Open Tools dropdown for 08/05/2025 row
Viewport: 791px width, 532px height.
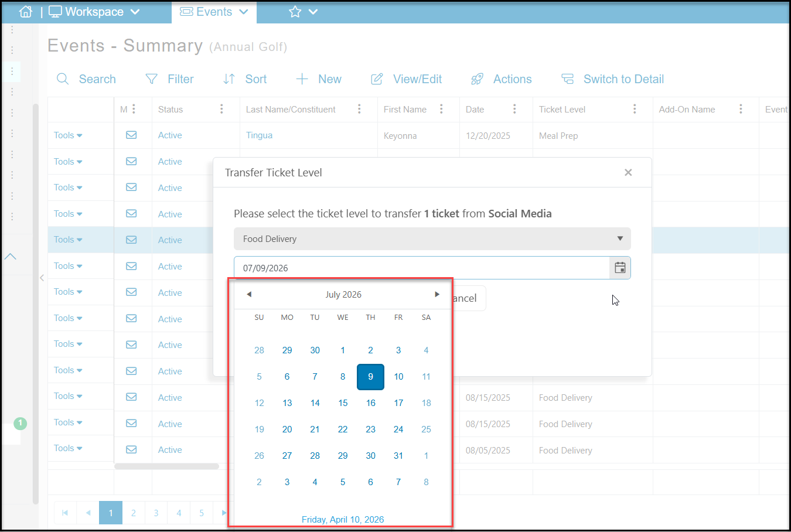tap(68, 448)
